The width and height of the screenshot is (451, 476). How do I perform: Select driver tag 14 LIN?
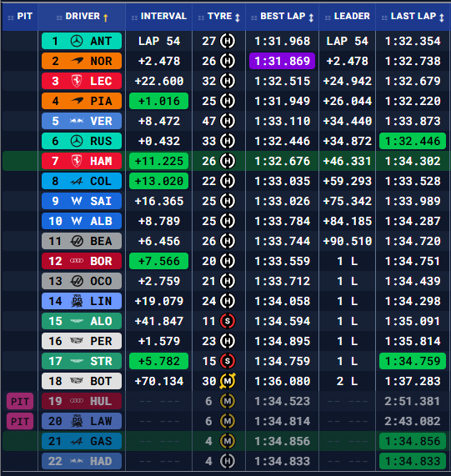coord(82,301)
